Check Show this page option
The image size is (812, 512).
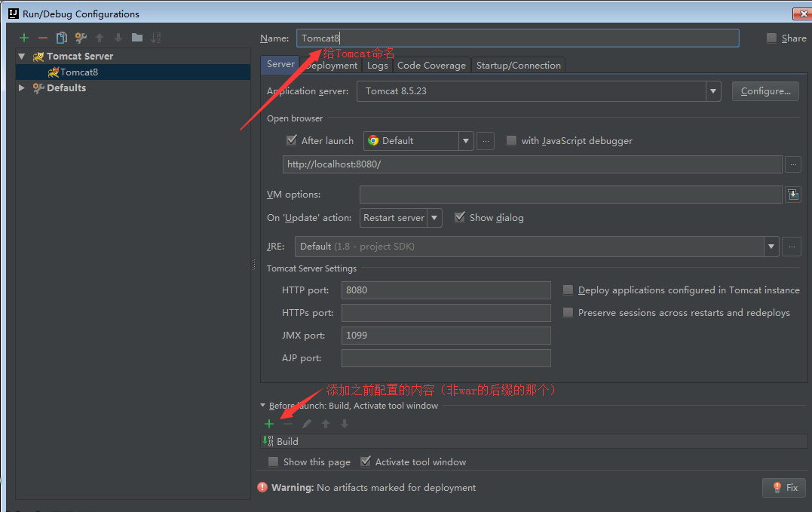tap(273, 461)
